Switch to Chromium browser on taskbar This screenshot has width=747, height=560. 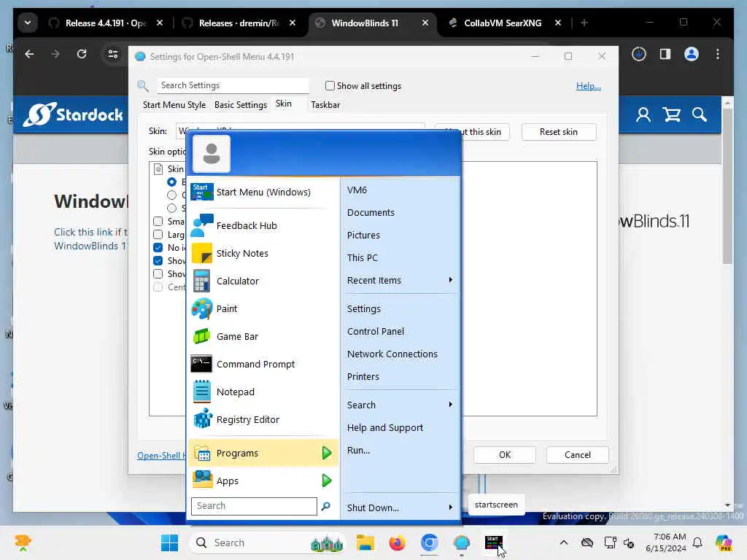pyautogui.click(x=429, y=542)
